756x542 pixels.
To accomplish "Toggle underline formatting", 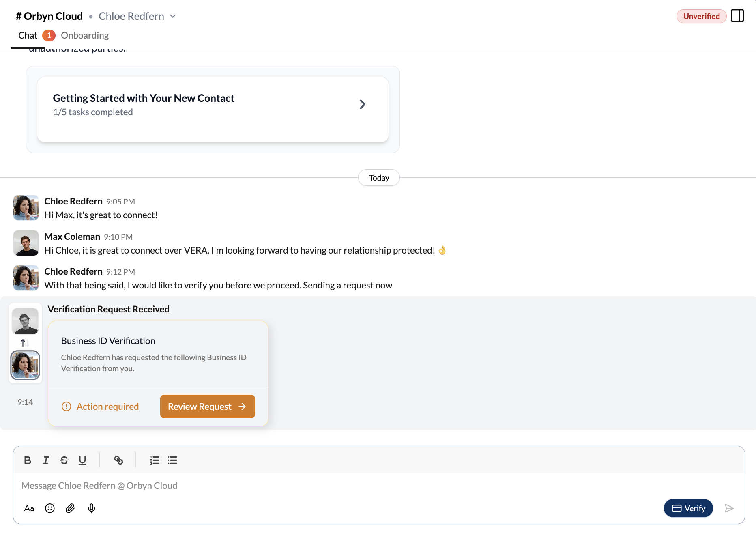I will click(x=82, y=460).
